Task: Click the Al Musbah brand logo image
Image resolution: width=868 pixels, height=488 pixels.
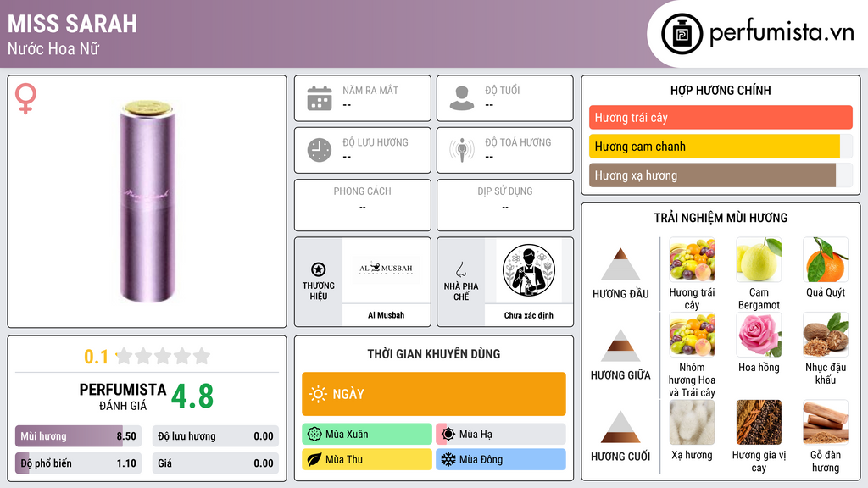Action: [386, 269]
